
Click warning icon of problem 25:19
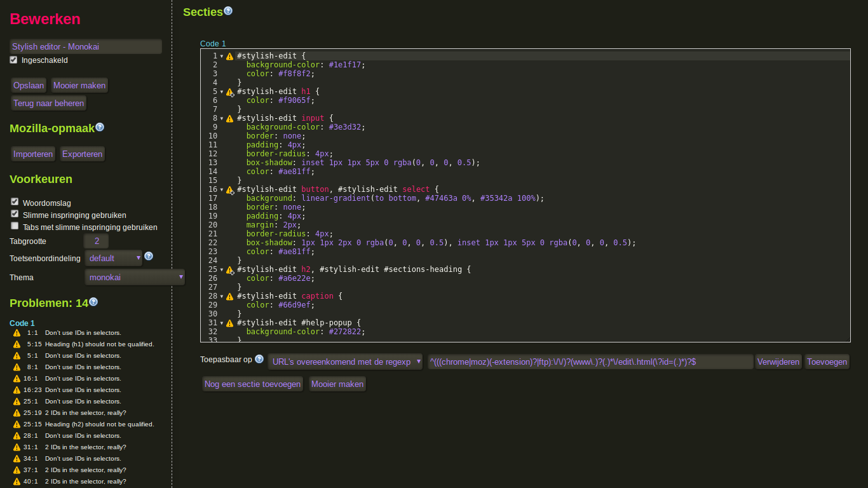(x=17, y=413)
